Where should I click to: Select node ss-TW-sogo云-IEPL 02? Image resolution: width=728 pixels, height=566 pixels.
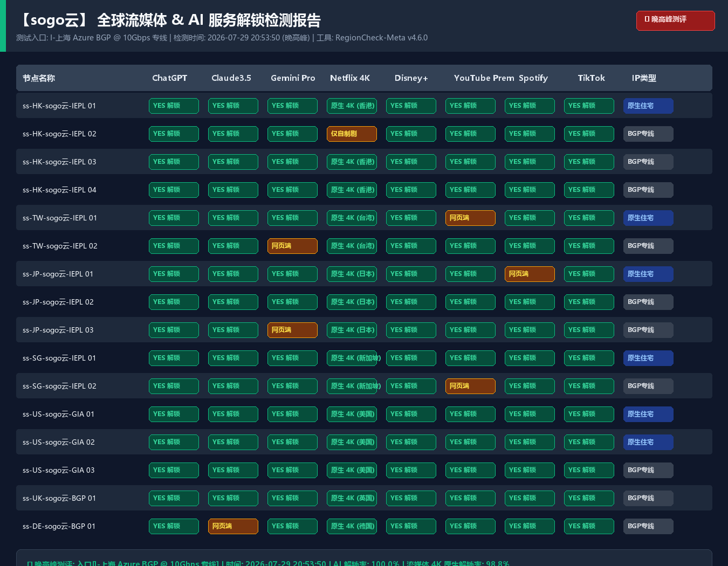(60, 246)
